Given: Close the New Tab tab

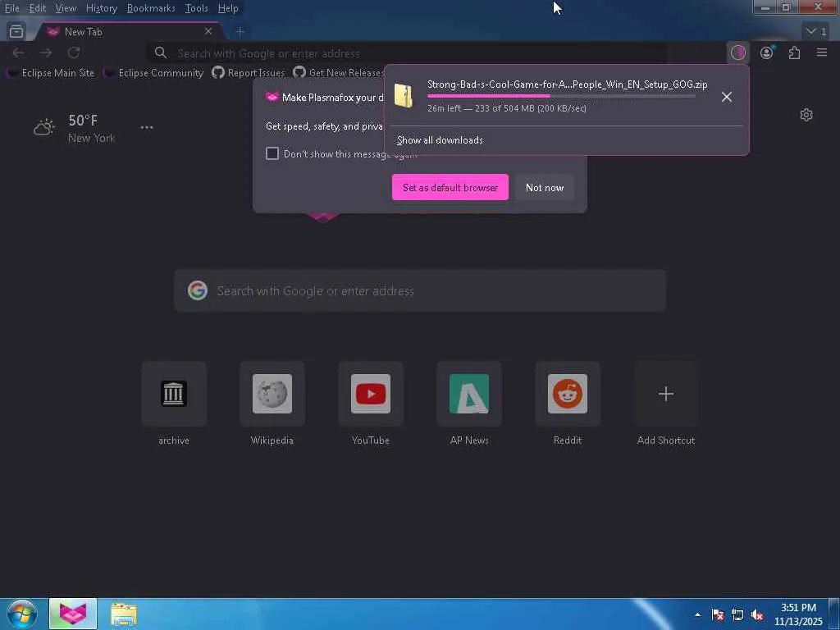Looking at the screenshot, I should [208, 31].
